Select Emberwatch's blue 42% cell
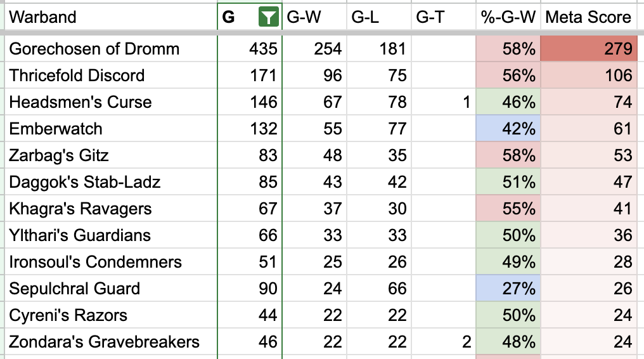This screenshot has height=359, width=644. (x=508, y=129)
